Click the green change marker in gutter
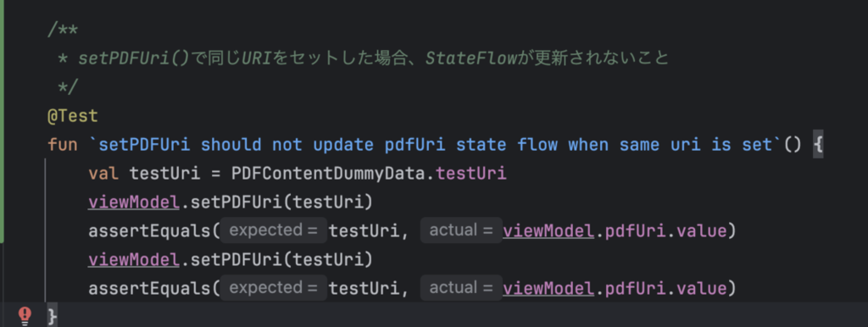The width and height of the screenshot is (868, 327). point(2,120)
